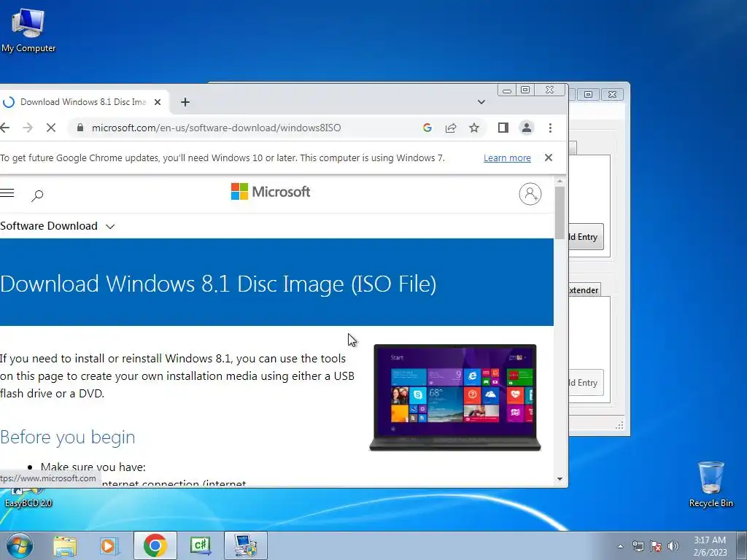
Task: Expand the Software Download dropdown
Action: tap(57, 226)
